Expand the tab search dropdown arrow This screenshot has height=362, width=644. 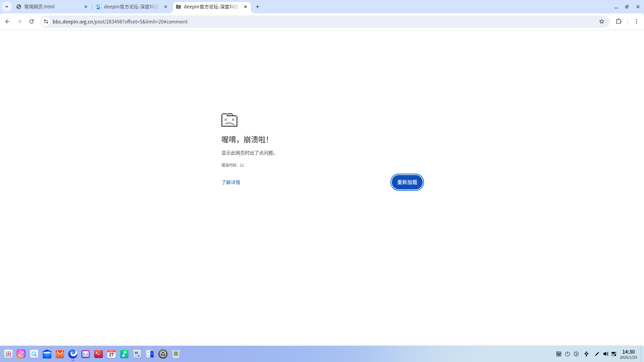7,7
